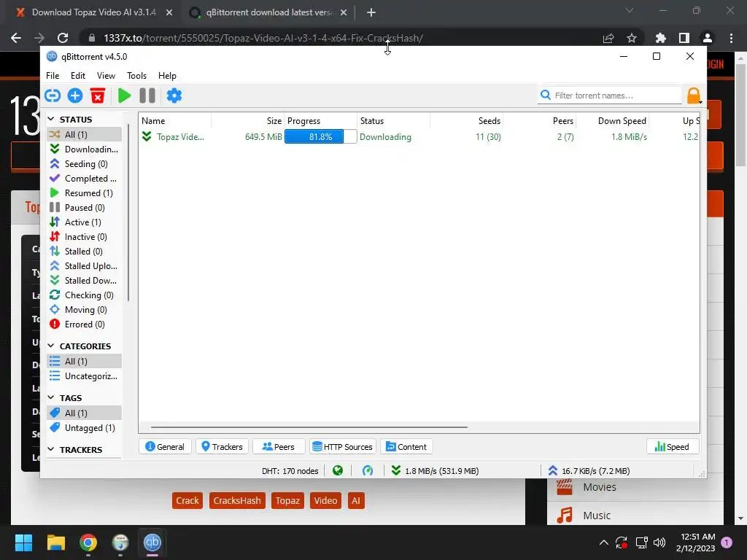747x560 pixels.
Task: Click the orange lock UI icon
Action: 694,96
